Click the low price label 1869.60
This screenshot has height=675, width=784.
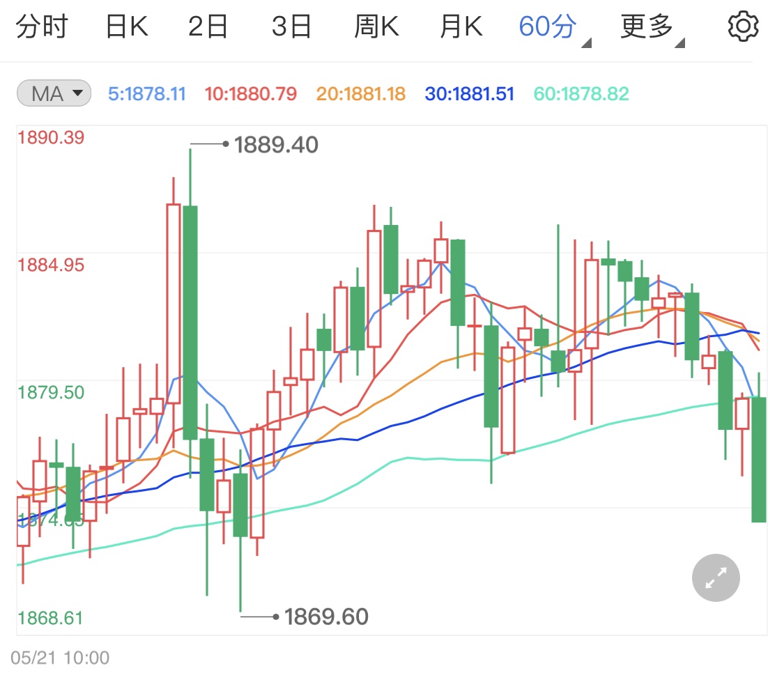tap(326, 617)
